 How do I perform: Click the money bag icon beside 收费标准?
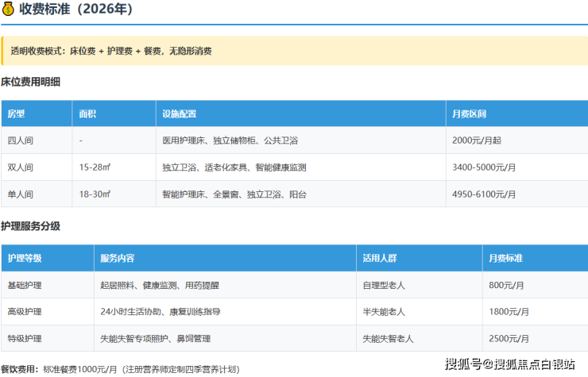click(x=8, y=10)
